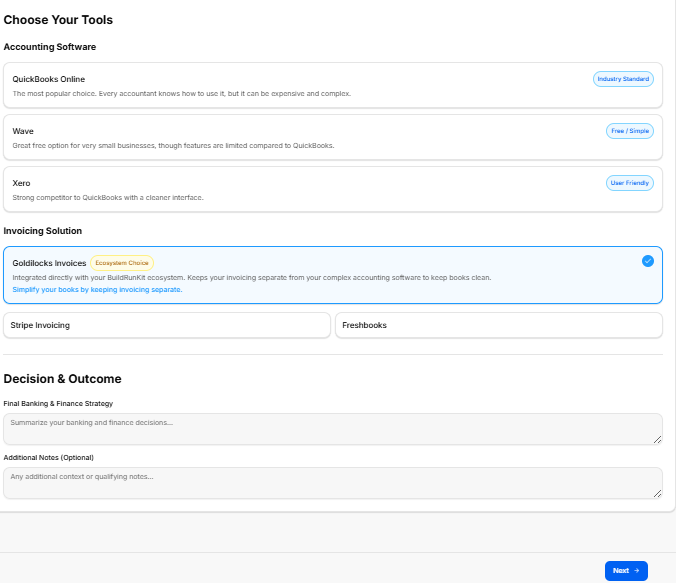Choose Stripe Invoicing option
The height and width of the screenshot is (583, 676).
click(167, 325)
